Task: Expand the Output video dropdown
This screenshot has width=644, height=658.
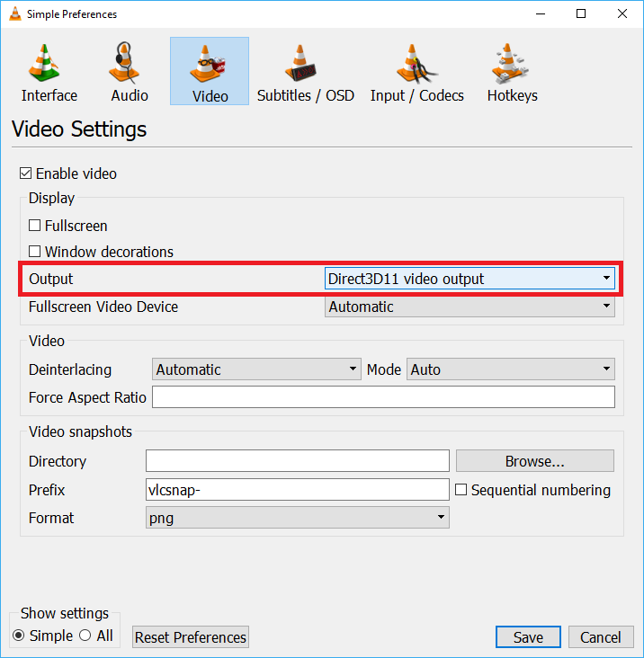Action: point(470,279)
